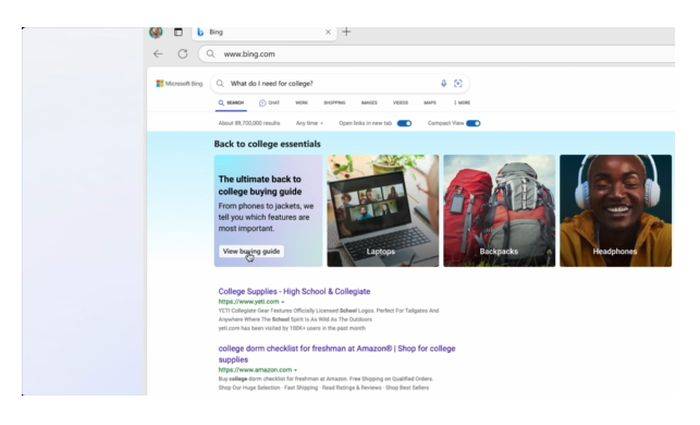Screen dimensions: 700x425
Task: Click the address bar search magnifier icon
Action: 211,54
